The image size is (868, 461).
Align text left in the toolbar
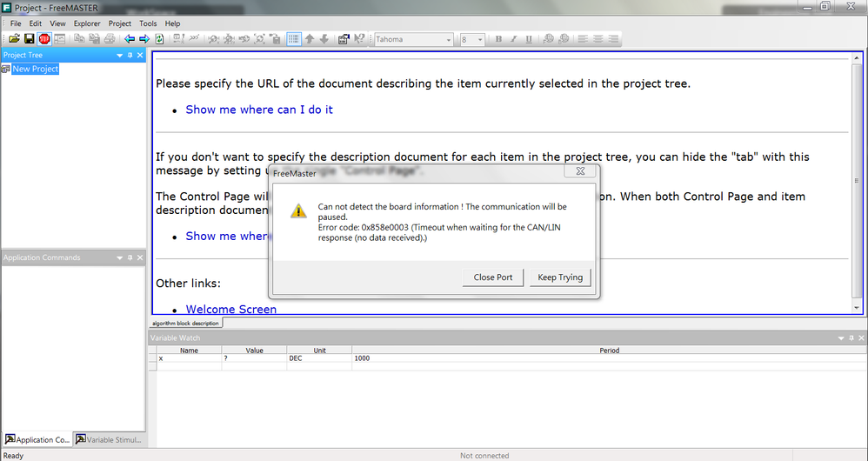tap(583, 39)
